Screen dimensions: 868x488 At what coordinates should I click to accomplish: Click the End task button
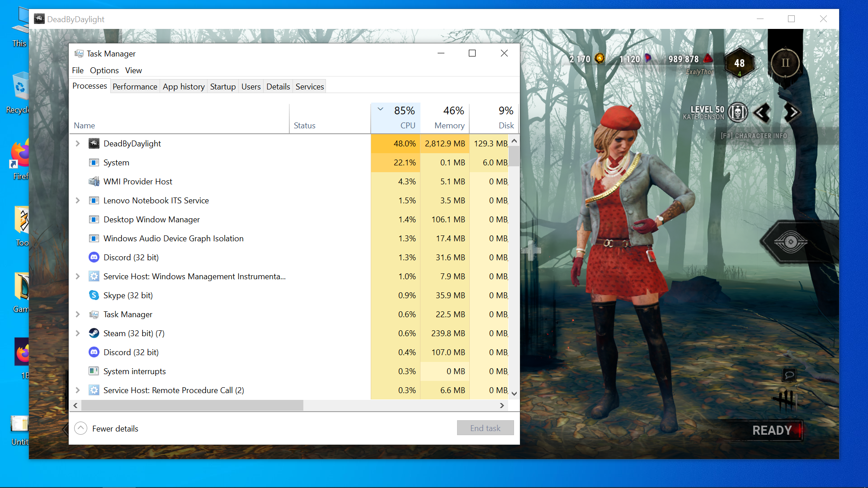(485, 428)
